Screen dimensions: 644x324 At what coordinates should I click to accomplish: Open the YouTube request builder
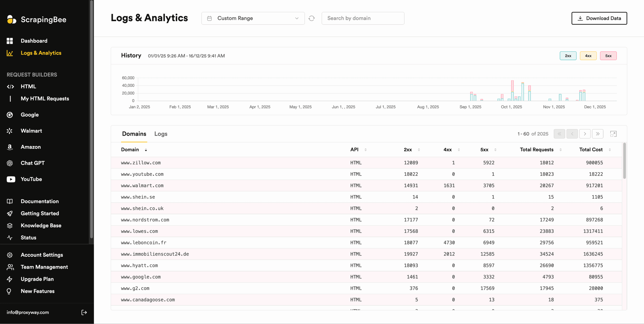click(31, 179)
